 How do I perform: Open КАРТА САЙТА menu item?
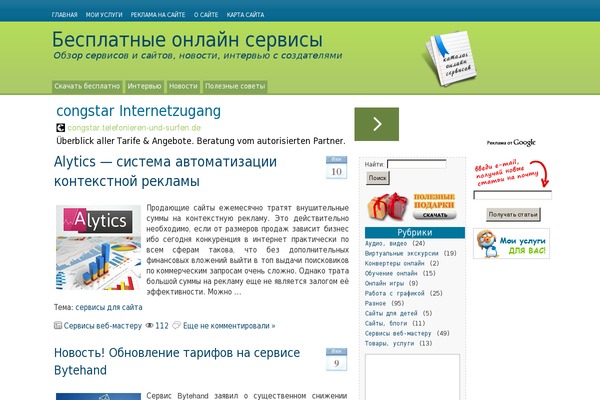pyautogui.click(x=245, y=15)
